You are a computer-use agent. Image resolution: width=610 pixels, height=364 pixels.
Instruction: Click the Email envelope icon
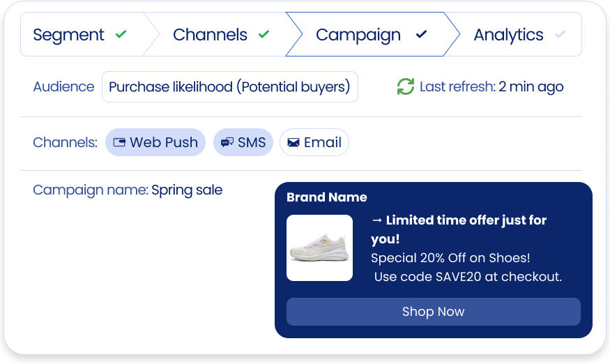[293, 142]
